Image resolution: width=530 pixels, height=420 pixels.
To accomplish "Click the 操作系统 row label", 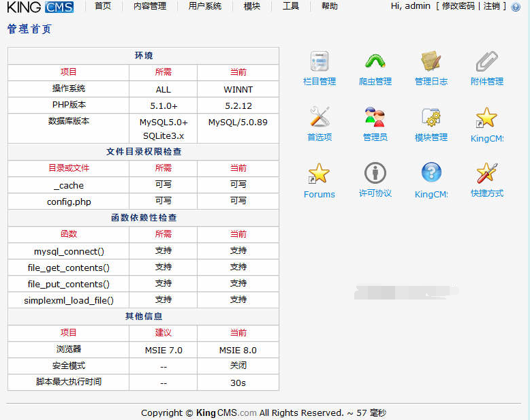I will pos(69,88).
